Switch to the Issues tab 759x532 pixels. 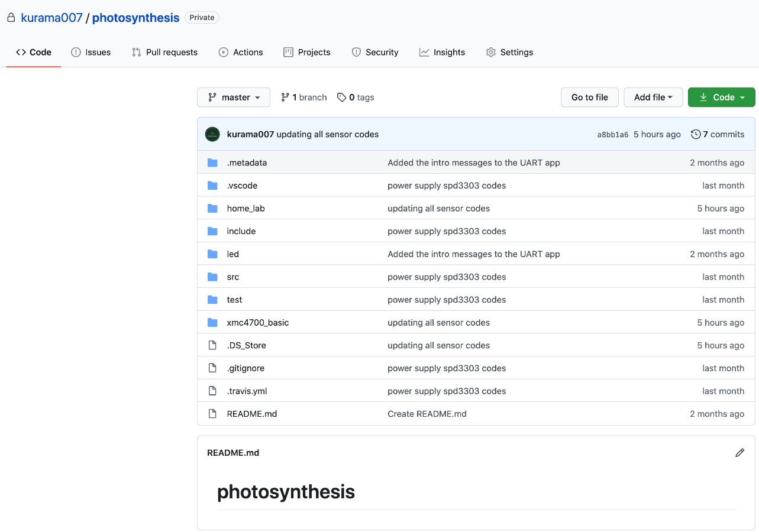pos(91,52)
